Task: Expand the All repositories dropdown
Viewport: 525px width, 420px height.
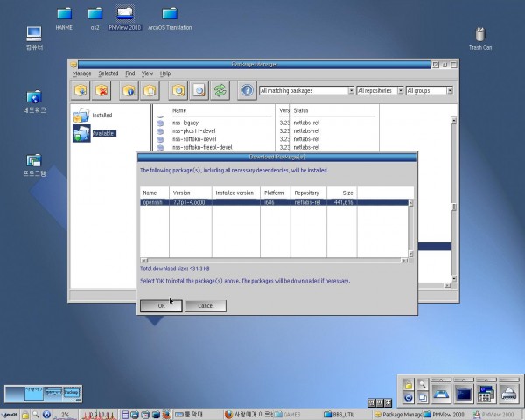Action: coord(399,90)
